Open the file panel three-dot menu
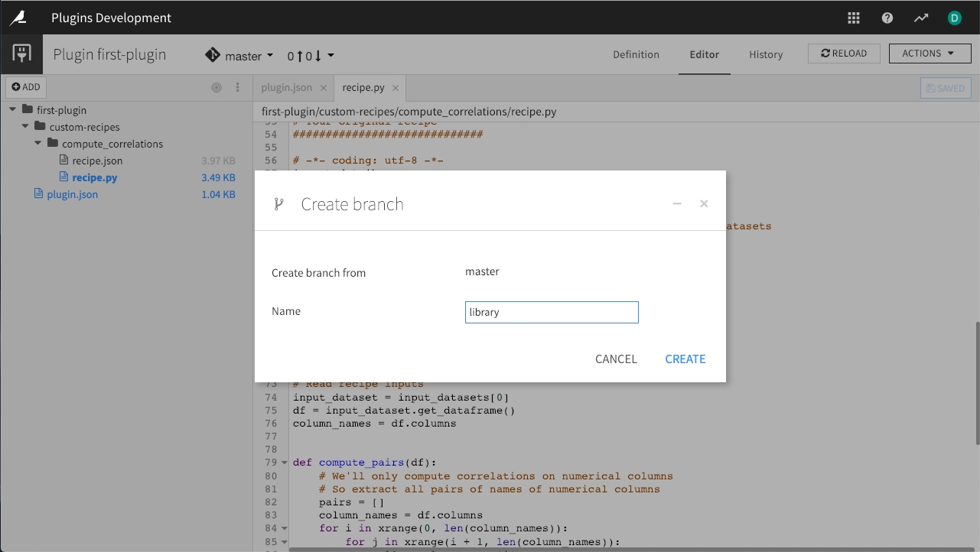Image resolution: width=980 pixels, height=552 pixels. 238,87
